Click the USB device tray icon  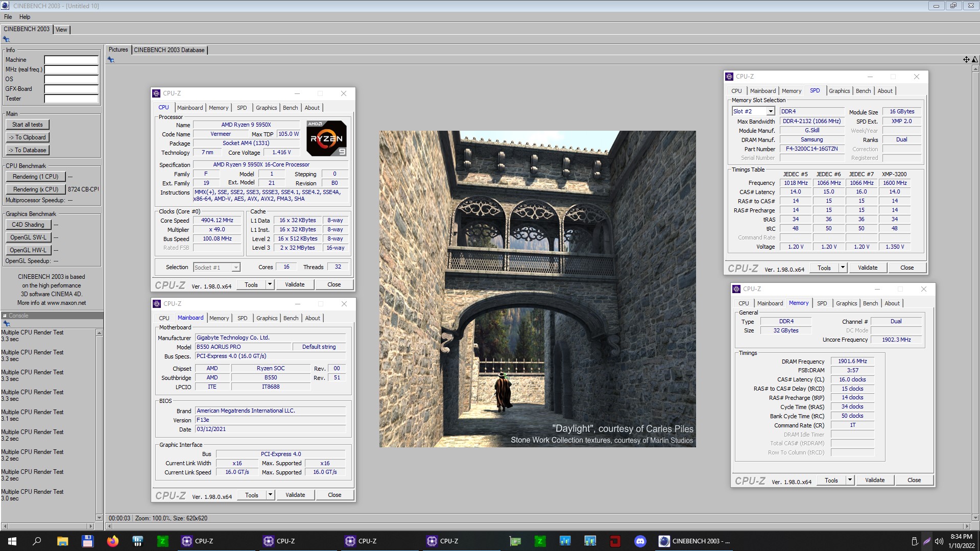[x=915, y=541]
